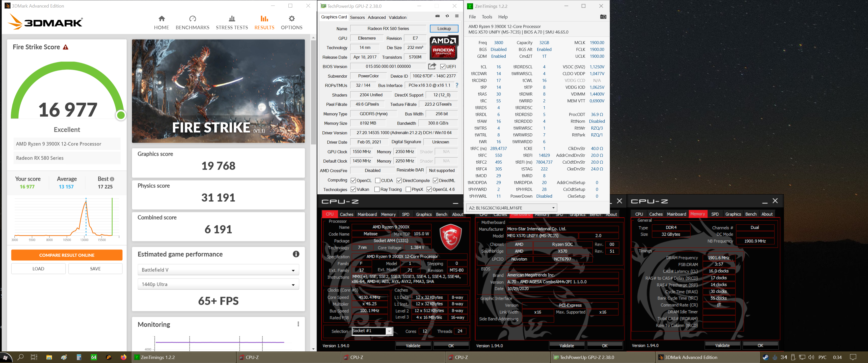This screenshot has height=363, width=868.
Task: Open the ZenTimings Tools menu
Action: 486,17
